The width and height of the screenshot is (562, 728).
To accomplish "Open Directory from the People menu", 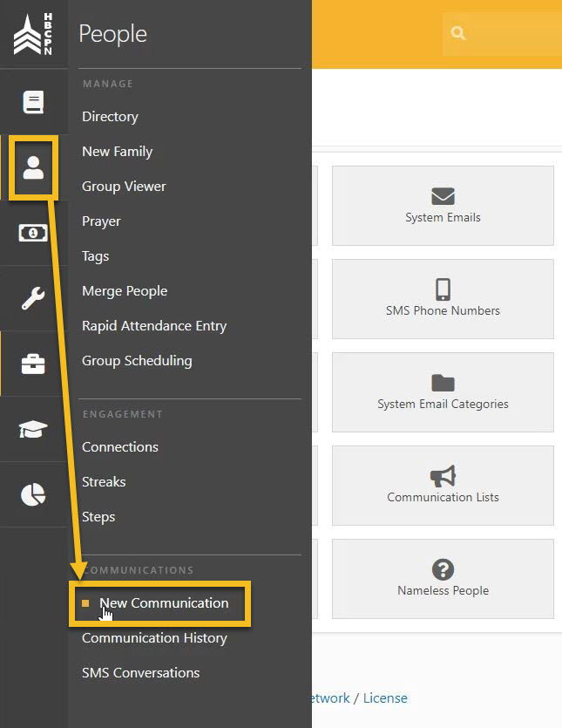I will pyautogui.click(x=110, y=117).
